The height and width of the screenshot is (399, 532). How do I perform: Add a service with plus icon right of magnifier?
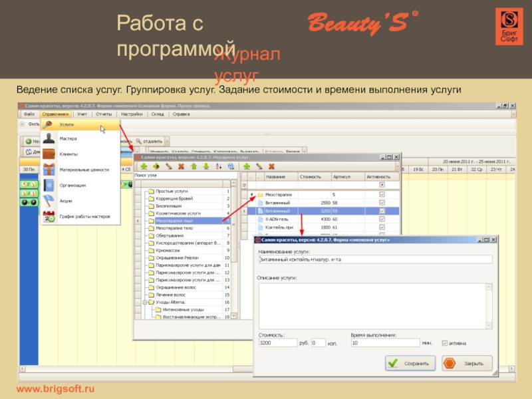pyautogui.click(x=247, y=166)
